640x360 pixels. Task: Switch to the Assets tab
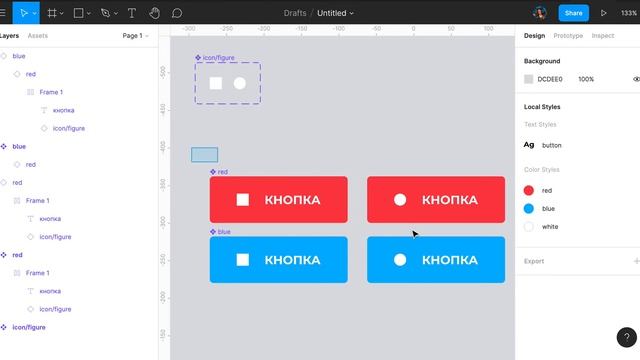38,36
